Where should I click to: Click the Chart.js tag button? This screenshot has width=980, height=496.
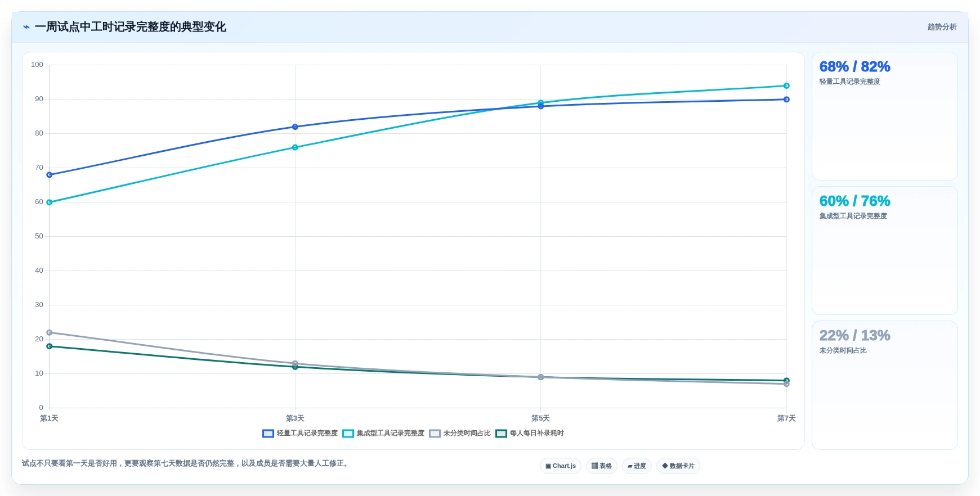(x=561, y=466)
